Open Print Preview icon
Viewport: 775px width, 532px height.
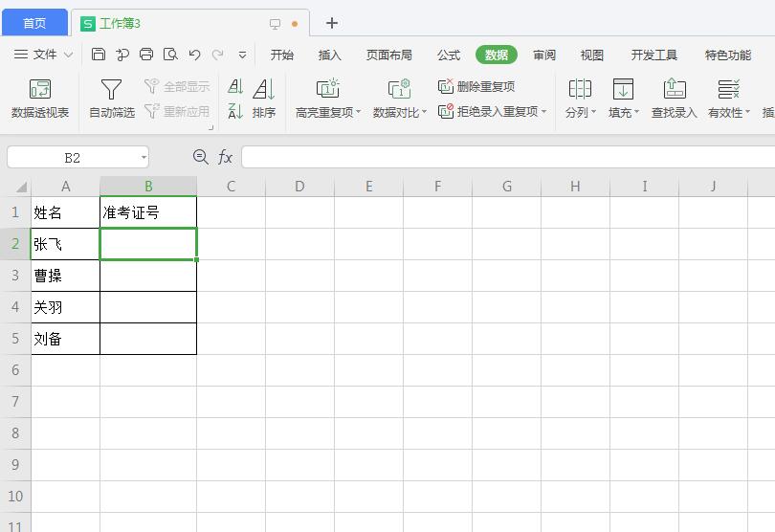170,55
